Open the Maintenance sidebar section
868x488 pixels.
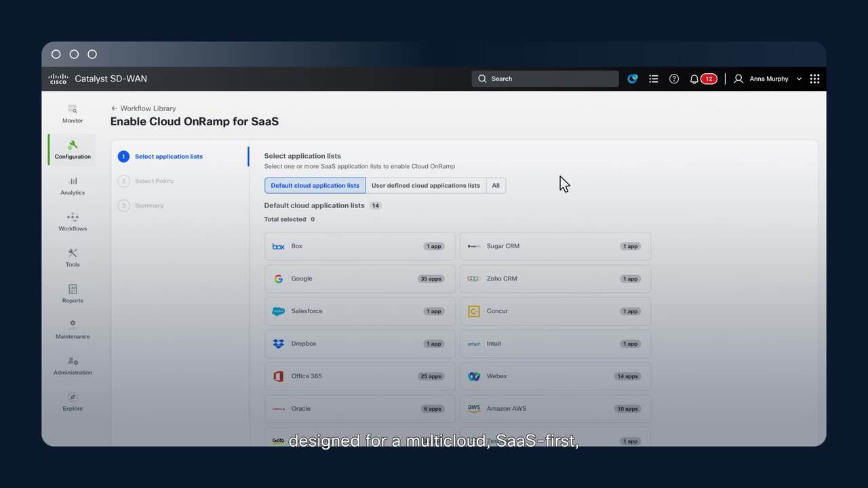(73, 329)
